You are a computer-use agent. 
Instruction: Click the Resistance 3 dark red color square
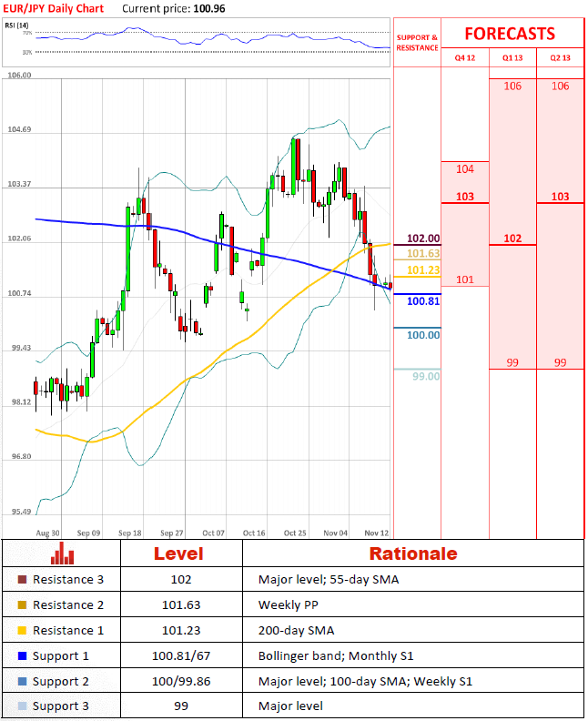(22, 579)
